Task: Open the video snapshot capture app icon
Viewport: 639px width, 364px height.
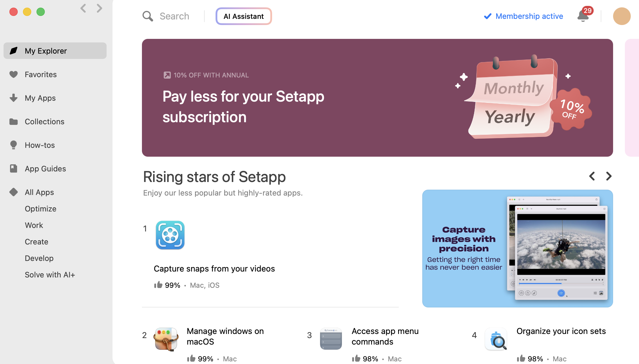Action: (170, 235)
